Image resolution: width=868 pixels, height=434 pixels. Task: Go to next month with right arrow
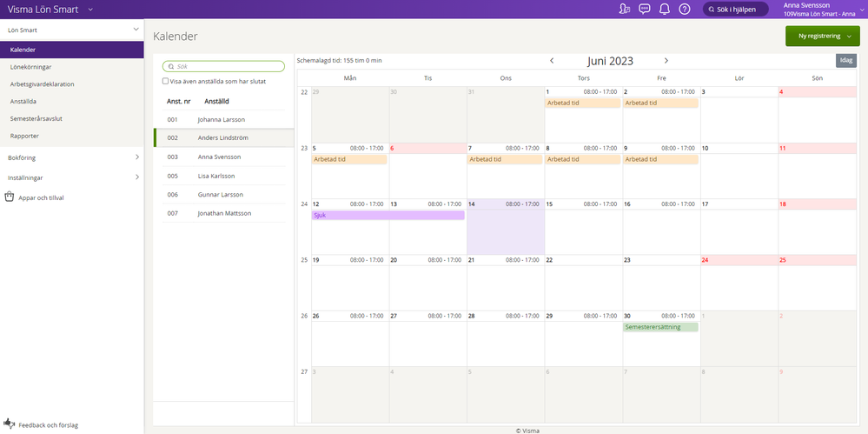point(666,61)
